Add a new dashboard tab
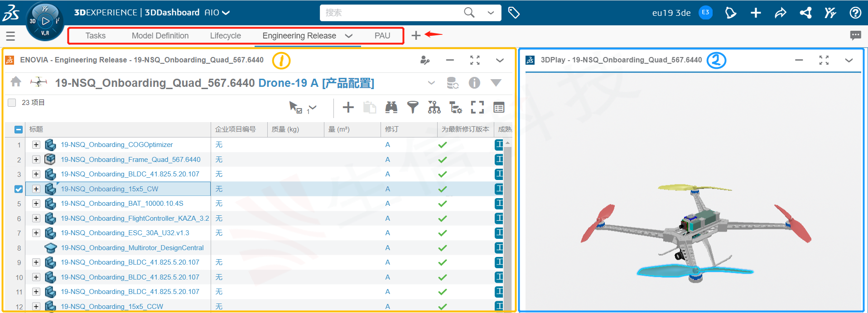 pos(416,35)
